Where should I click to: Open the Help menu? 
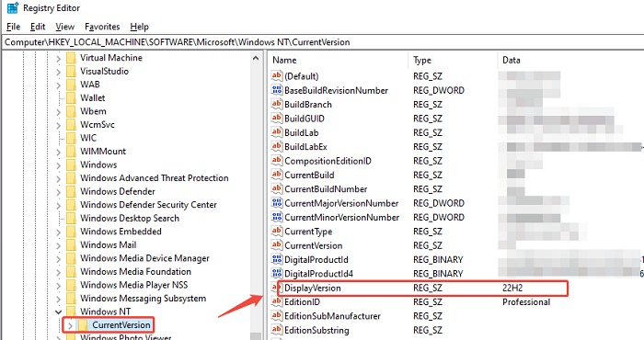click(x=139, y=27)
